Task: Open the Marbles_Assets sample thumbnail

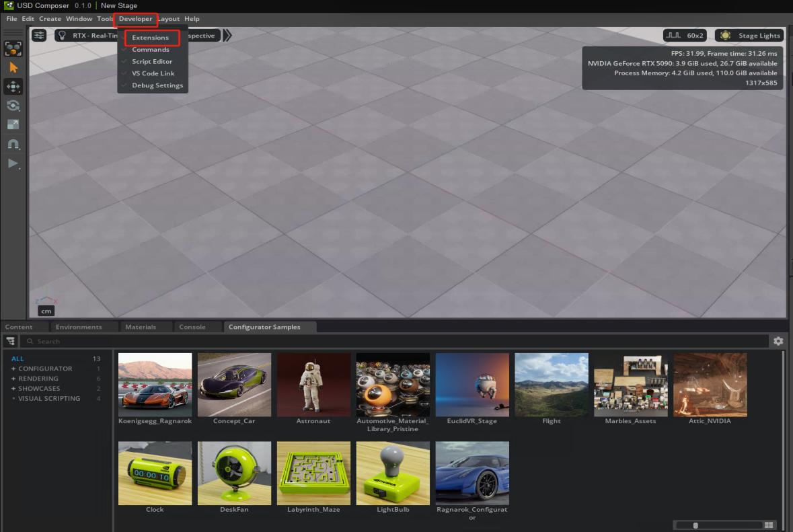Action: pos(631,385)
